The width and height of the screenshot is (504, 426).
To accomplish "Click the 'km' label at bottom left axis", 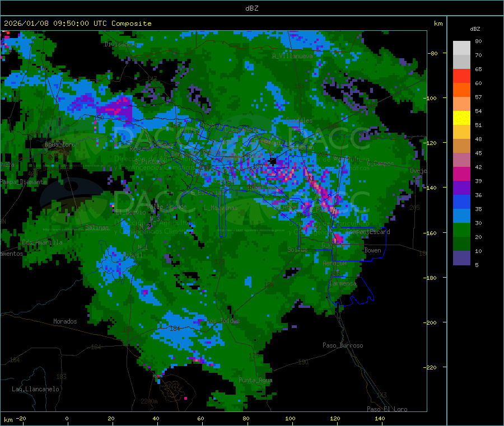I will pos(8,420).
